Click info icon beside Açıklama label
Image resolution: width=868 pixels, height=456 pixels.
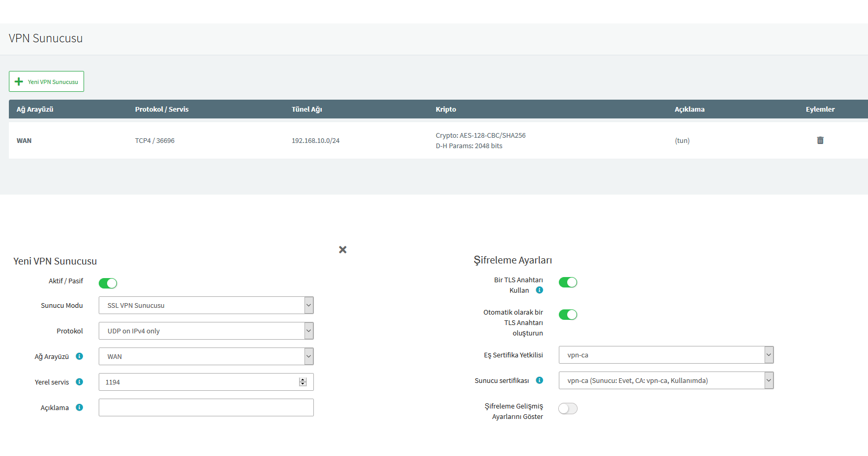point(79,407)
